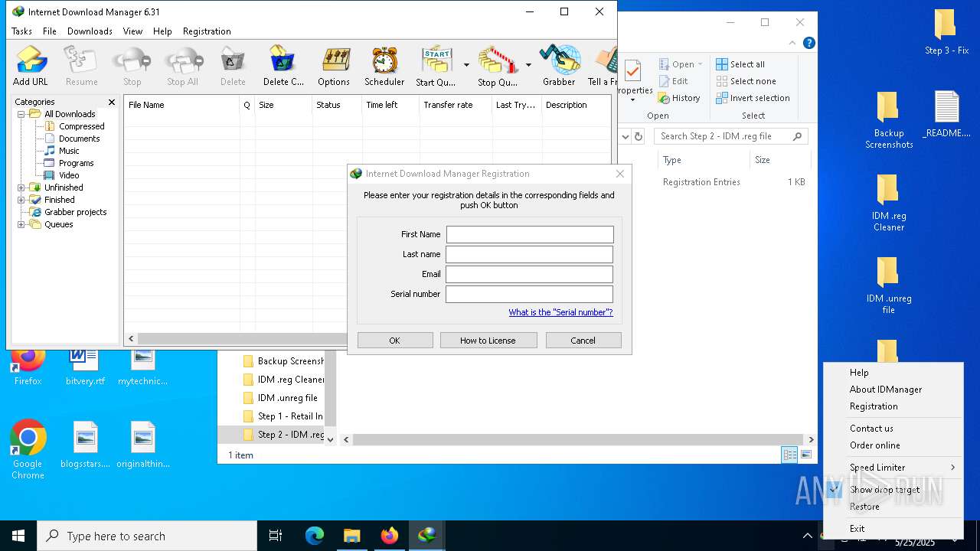Close the Categories panel
This screenshot has height=551, width=980.
click(112, 102)
